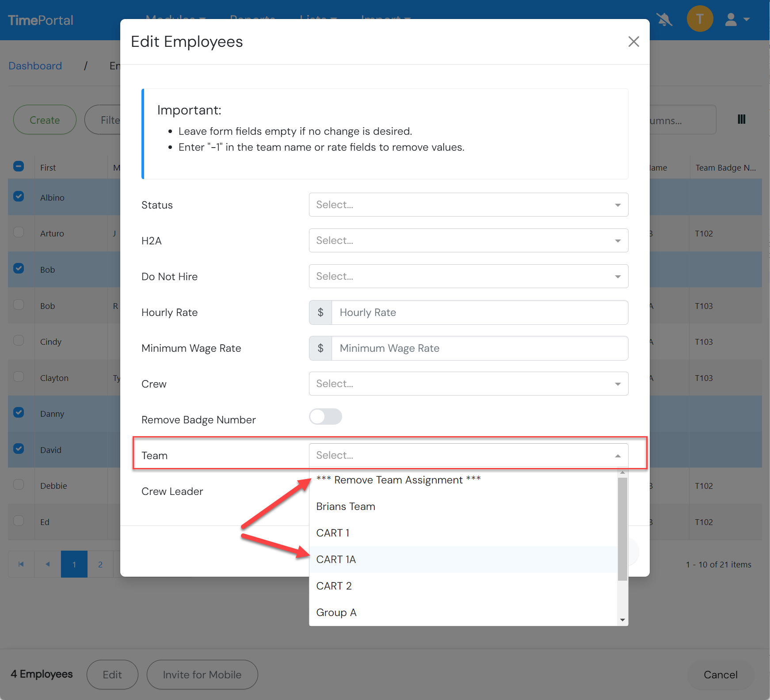Open the Modules menu
Viewport: 770px width, 700px height.
tap(175, 19)
